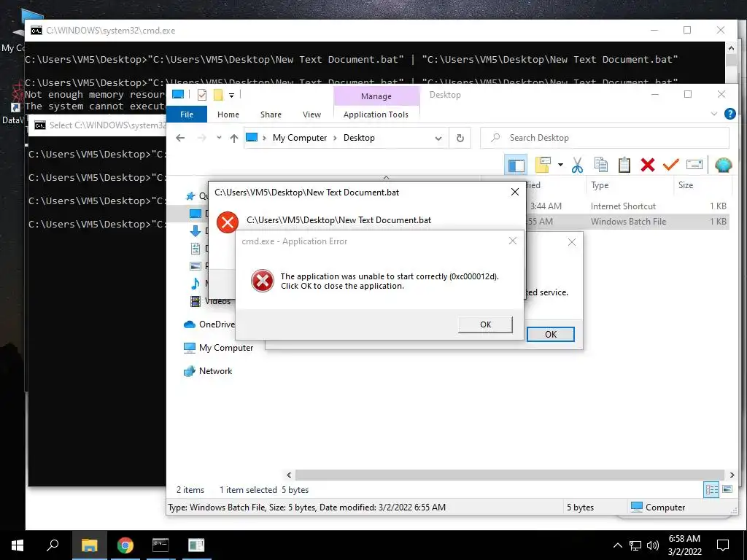Image resolution: width=747 pixels, height=560 pixels.
Task: Expand the address bar history dropdown
Action: click(438, 138)
